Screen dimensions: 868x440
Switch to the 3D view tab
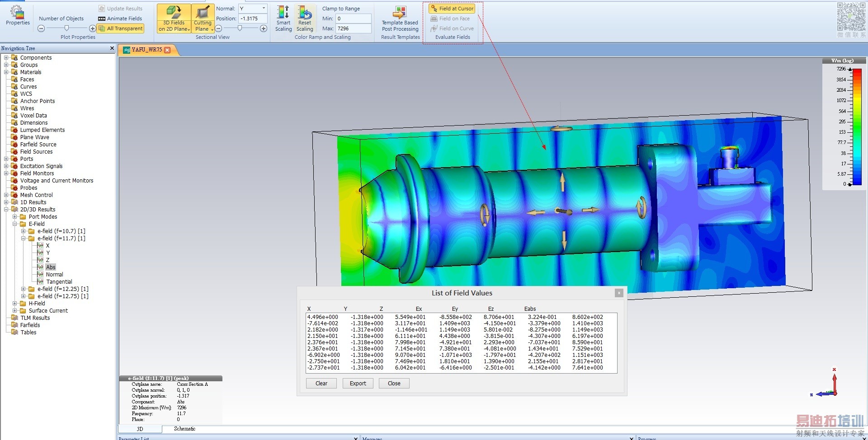(140, 429)
